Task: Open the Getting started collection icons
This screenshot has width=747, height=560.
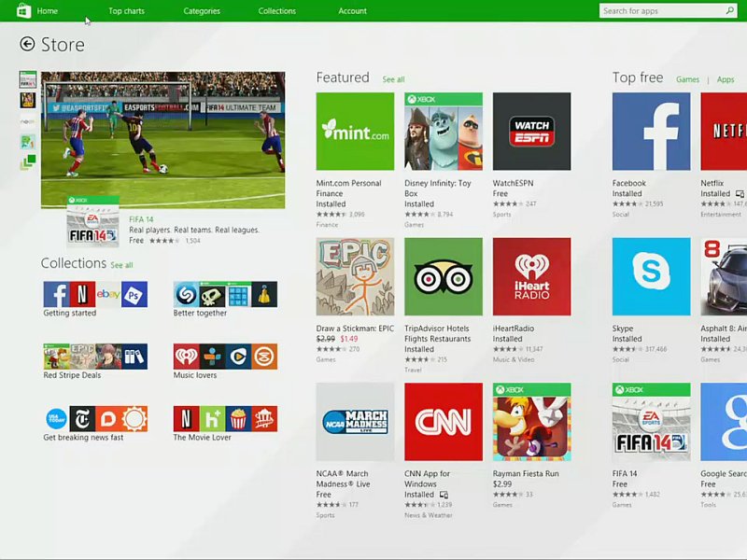Action: [95, 294]
